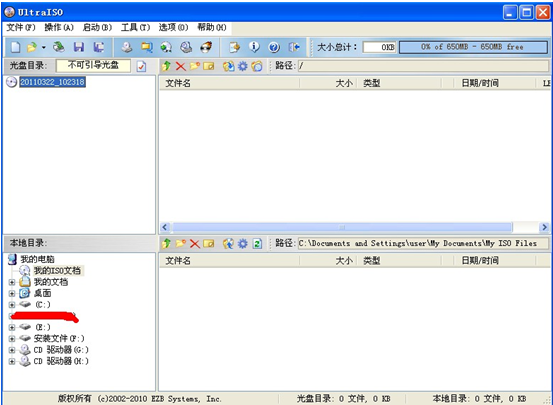This screenshot has width=553, height=405.
Task: Select the 20110322_102318 disc tree item
Action: (52, 82)
